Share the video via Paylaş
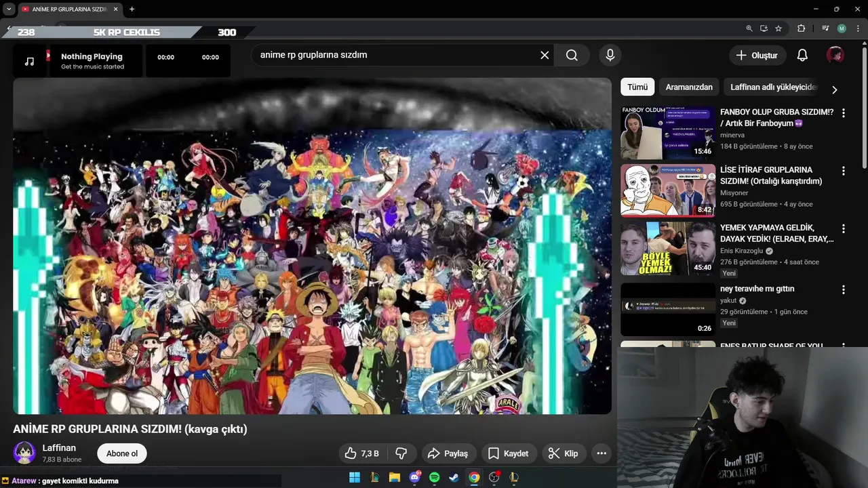This screenshot has height=488, width=868. pos(448,453)
